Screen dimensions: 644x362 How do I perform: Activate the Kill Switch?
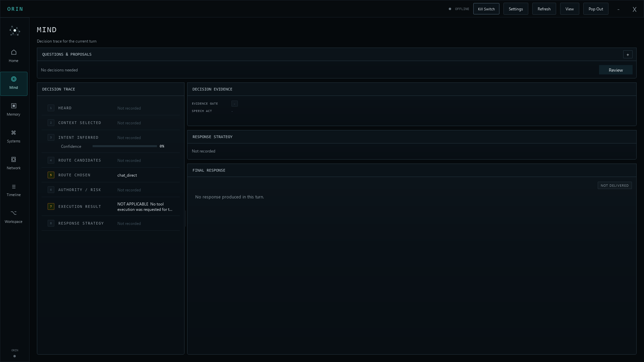[x=486, y=9]
